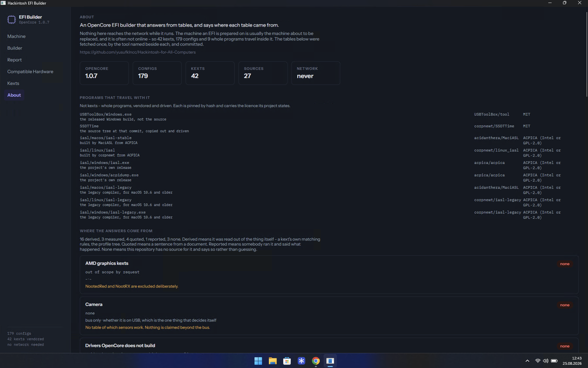Click the ACPICA licence beside corpnewt/linux_iasl
This screenshot has height=368, width=588.
click(x=542, y=153)
